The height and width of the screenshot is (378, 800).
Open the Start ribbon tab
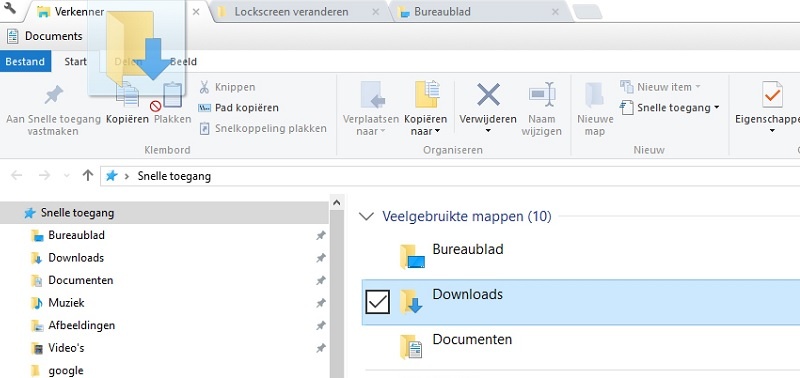tap(76, 62)
